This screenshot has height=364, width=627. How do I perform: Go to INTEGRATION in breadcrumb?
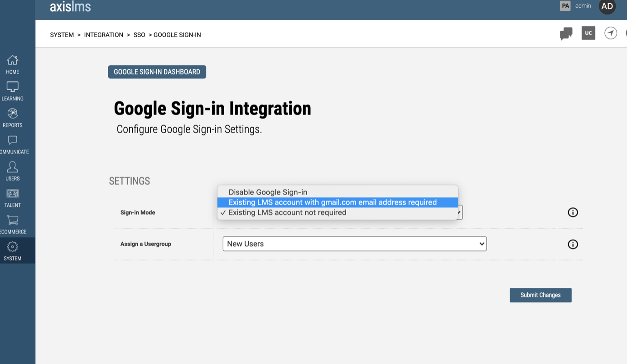[104, 35]
